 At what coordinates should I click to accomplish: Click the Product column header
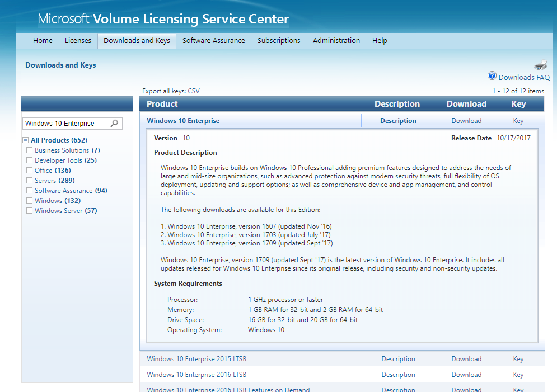[x=162, y=104]
